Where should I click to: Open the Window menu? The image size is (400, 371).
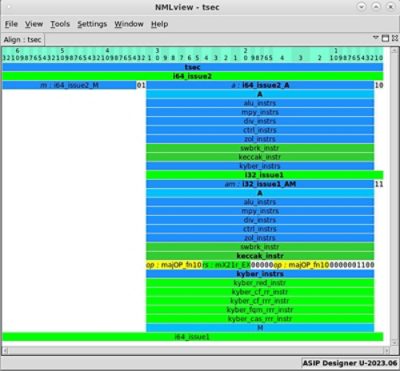coord(129,24)
